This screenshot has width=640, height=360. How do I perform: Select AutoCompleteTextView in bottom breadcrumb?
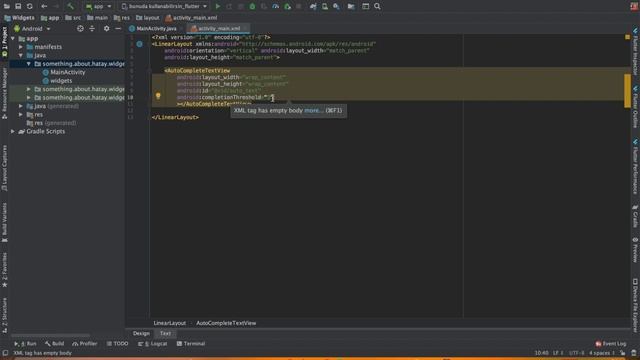(226, 323)
